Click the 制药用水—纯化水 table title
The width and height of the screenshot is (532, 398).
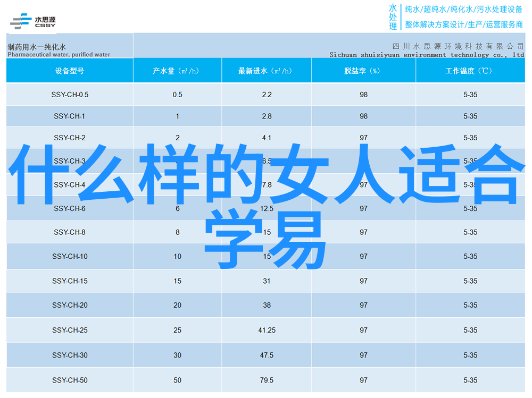[x=41, y=47]
